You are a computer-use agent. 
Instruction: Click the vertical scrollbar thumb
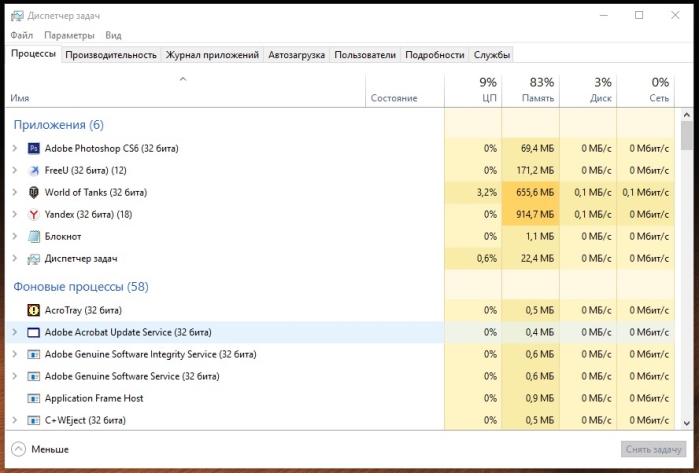point(687,136)
